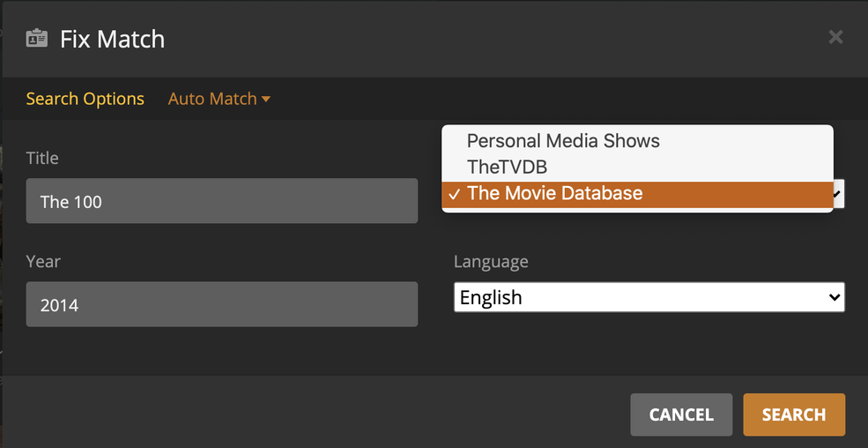Click the chevron arrow on Language select
This screenshot has height=448, width=868.
click(835, 297)
